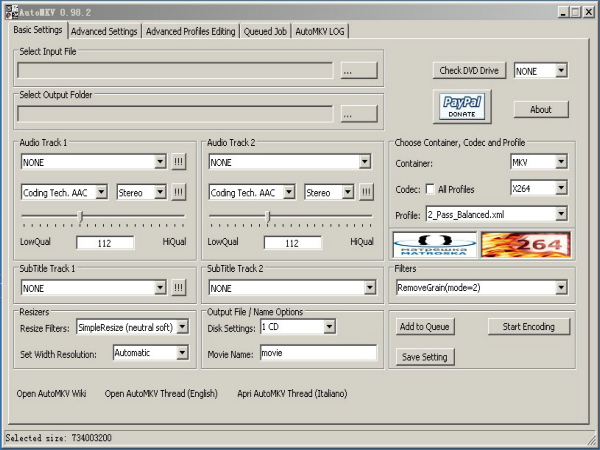Click Start Encoding

click(528, 327)
